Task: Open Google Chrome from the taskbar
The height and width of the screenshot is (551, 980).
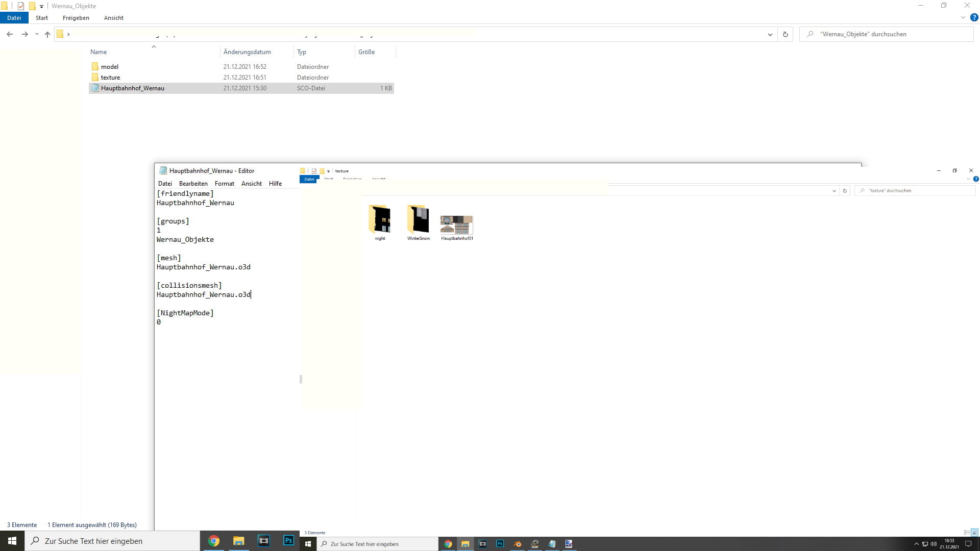Action: coord(214,541)
